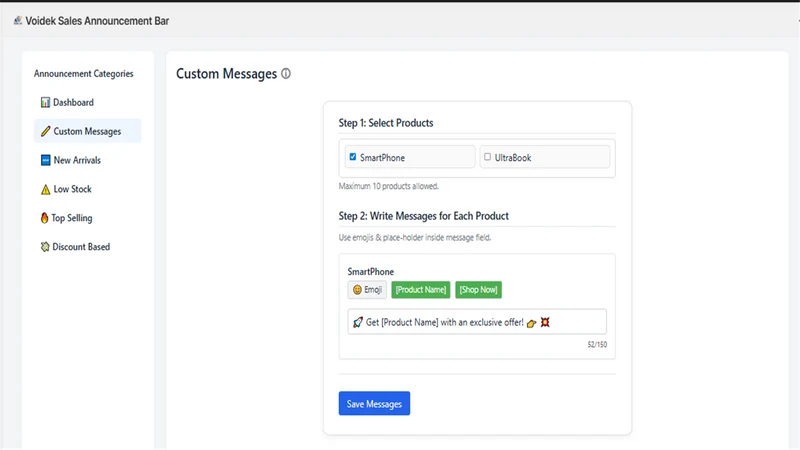This screenshot has width=800, height=450.
Task: Click the emoji and place-holder hint text
Action: 415,238
